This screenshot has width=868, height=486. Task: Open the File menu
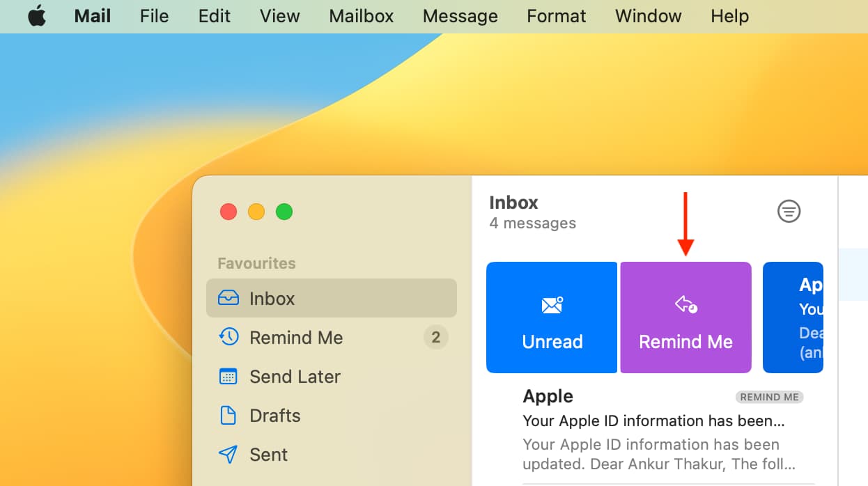pyautogui.click(x=154, y=16)
